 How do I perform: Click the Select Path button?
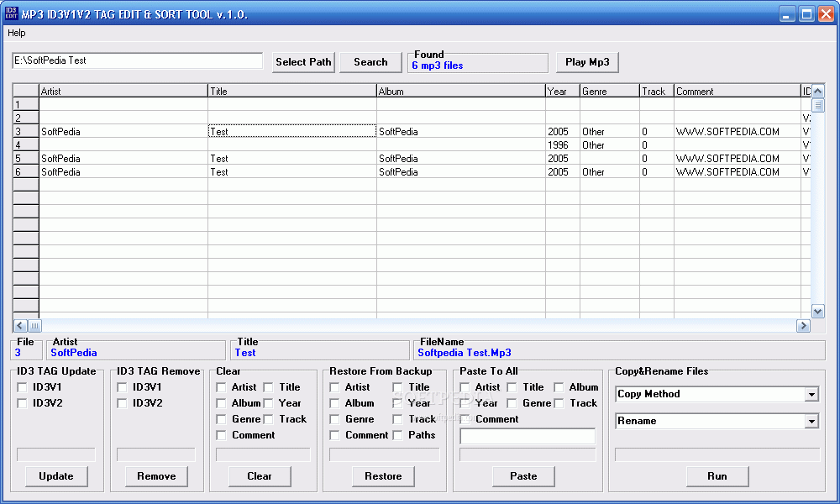coord(303,62)
